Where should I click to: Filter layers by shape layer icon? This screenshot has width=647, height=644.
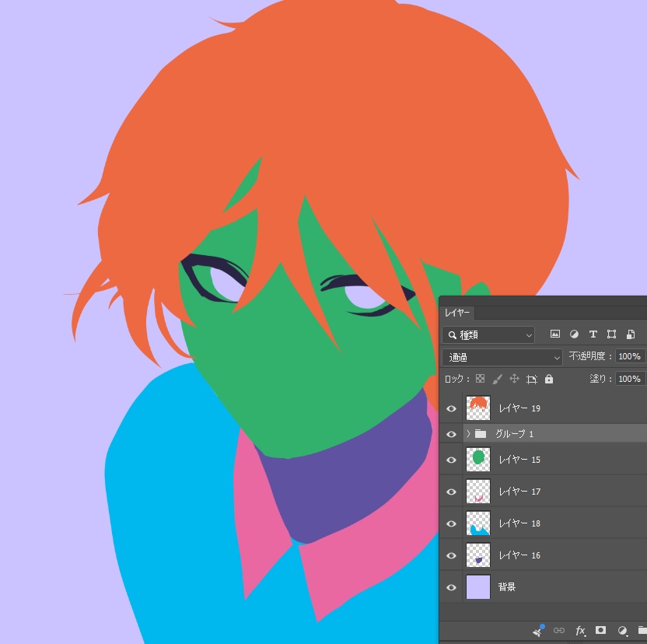[611, 334]
